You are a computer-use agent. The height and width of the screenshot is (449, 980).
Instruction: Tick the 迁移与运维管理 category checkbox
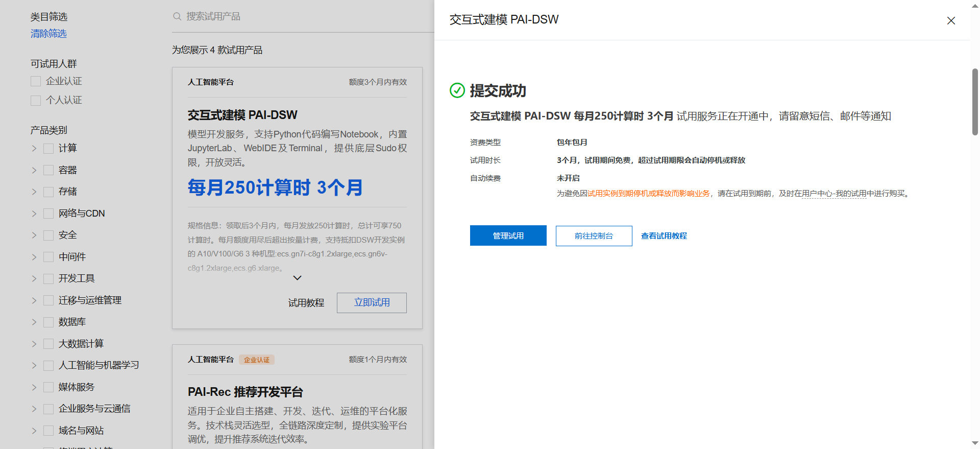(x=48, y=300)
